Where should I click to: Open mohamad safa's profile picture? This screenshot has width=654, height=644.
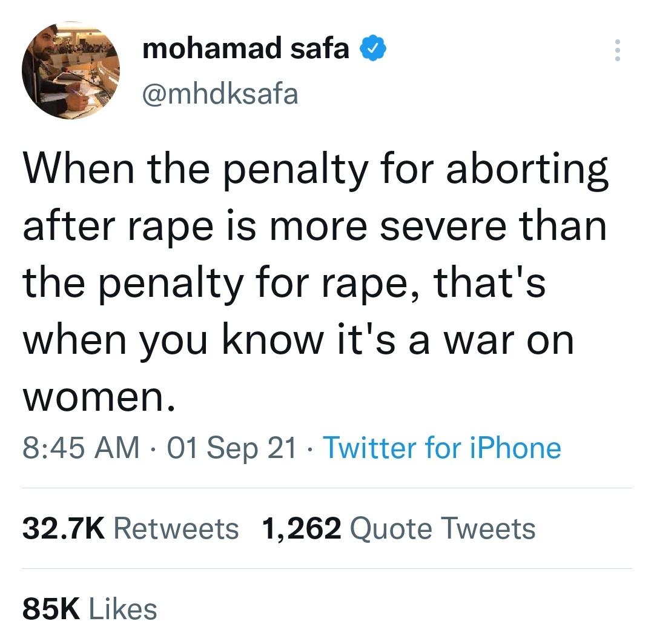pos(71,71)
